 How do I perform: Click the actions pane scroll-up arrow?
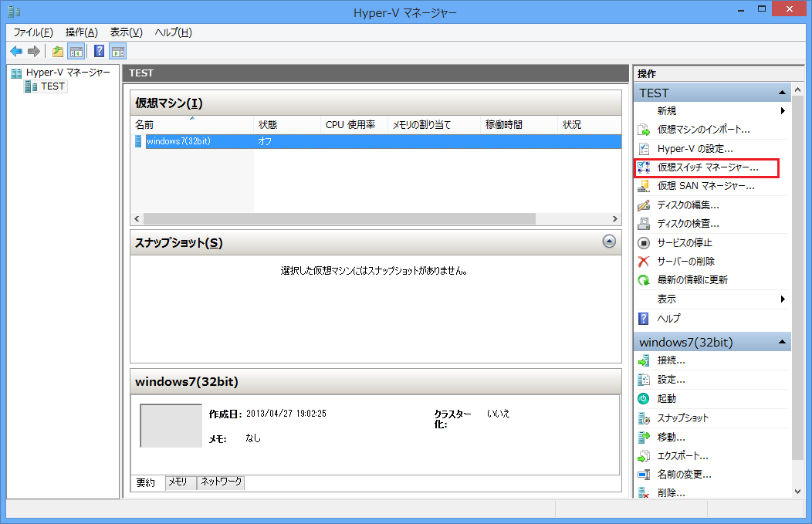(x=797, y=90)
